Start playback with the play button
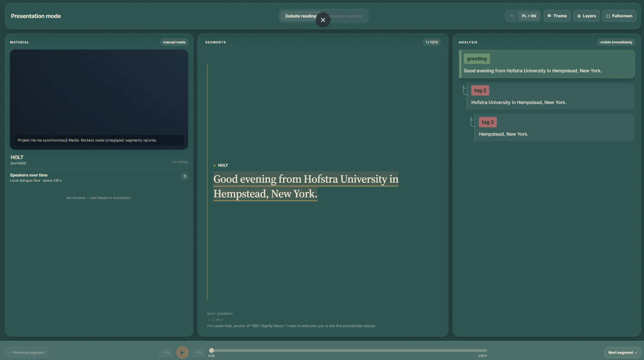Screen dimensions: 644x360 182,352
